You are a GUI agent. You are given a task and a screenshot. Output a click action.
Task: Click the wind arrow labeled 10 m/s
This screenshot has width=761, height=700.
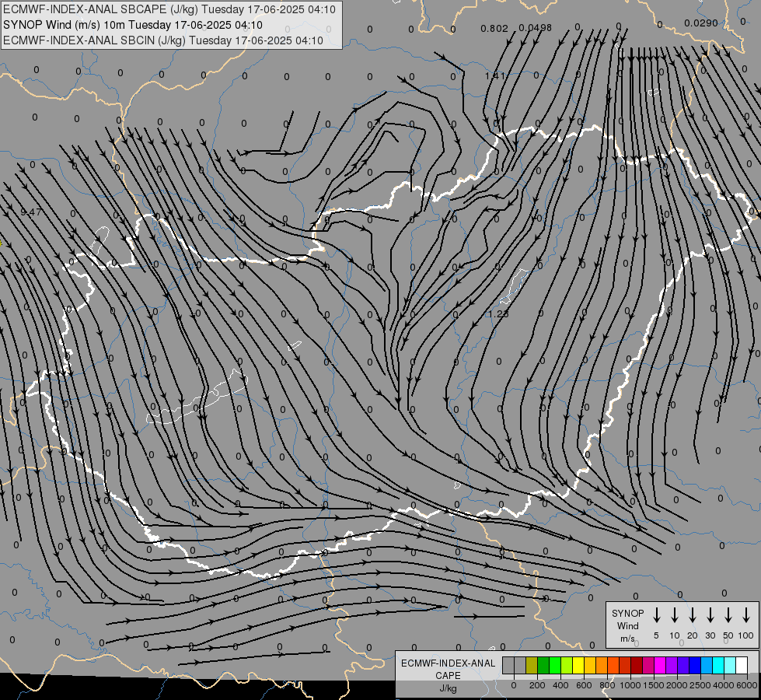click(x=674, y=614)
